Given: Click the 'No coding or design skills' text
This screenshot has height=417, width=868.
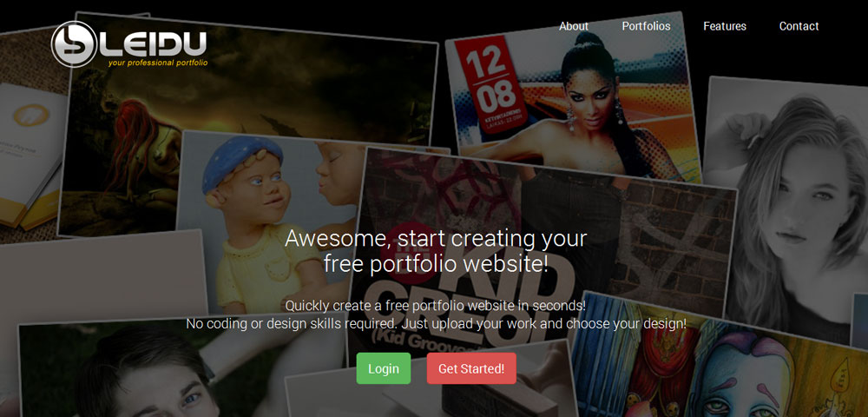Looking at the screenshot, I should point(436,323).
